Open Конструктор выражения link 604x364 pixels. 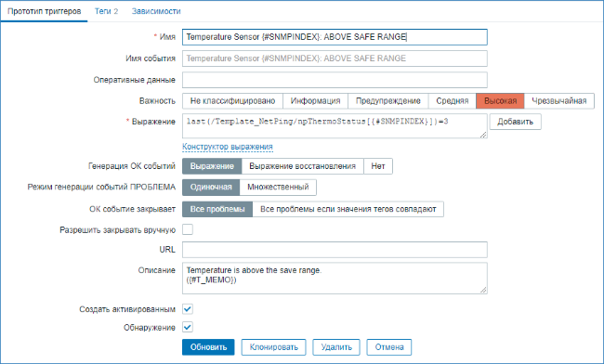pos(228,147)
